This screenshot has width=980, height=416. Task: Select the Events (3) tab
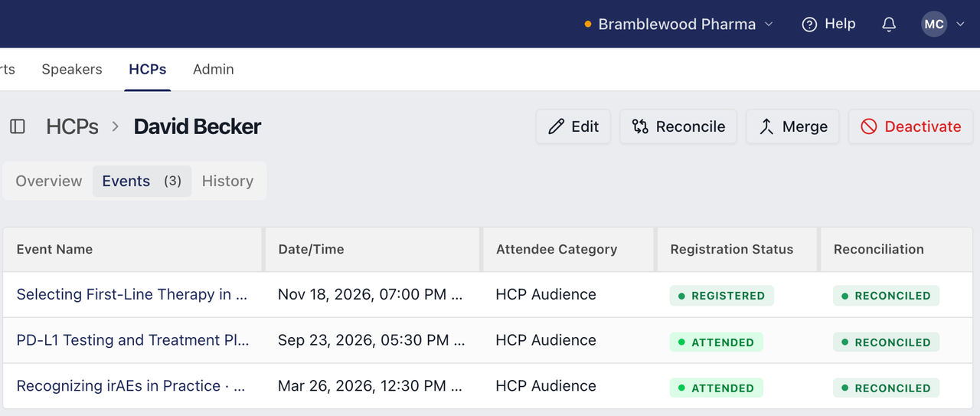[142, 181]
